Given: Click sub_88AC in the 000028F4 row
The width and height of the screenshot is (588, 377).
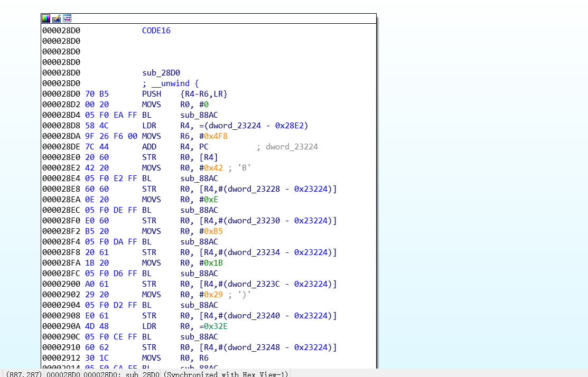Looking at the screenshot, I should click(199, 242).
